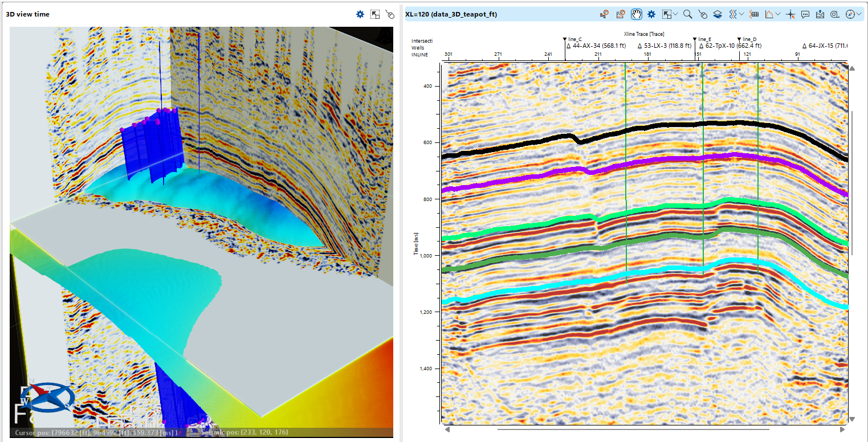Select the wiggle trace display icon
Screen dimensions: 868x442
pyautogui.click(x=733, y=14)
